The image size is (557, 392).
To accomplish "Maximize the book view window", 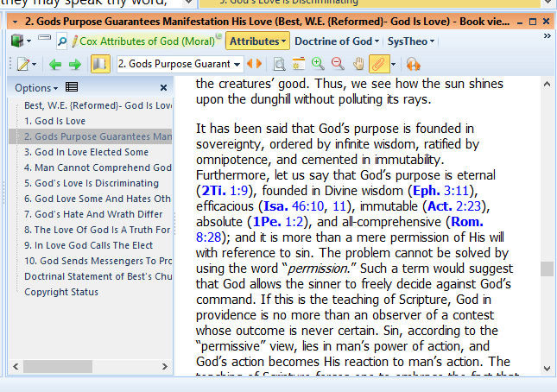I will click(533, 22).
